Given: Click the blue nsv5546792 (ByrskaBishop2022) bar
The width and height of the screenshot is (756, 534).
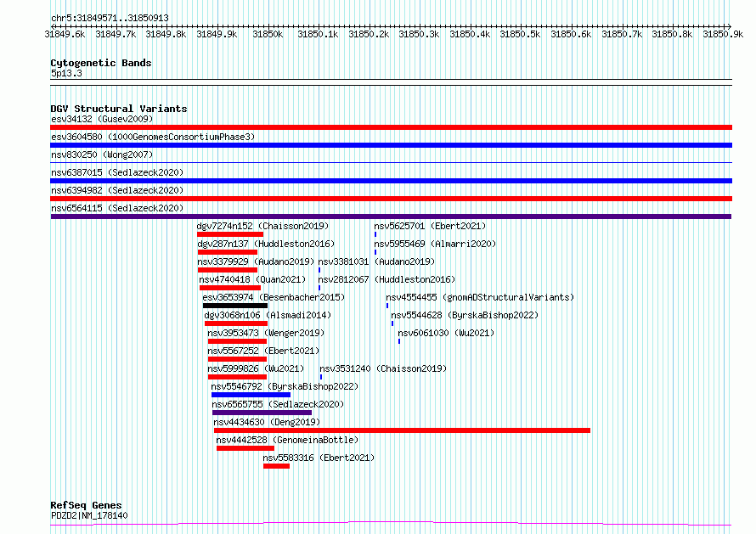Looking at the screenshot, I should [x=251, y=395].
